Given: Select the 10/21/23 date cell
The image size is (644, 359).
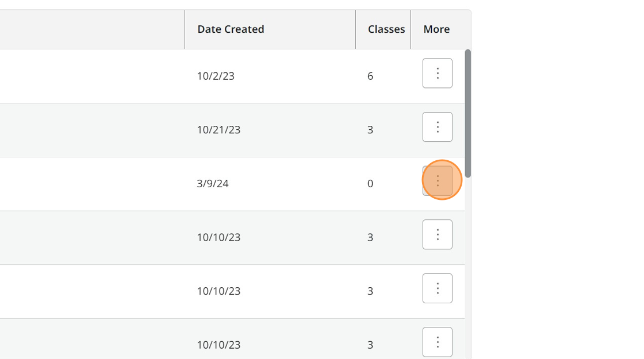Looking at the screenshot, I should pyautogui.click(x=218, y=130).
